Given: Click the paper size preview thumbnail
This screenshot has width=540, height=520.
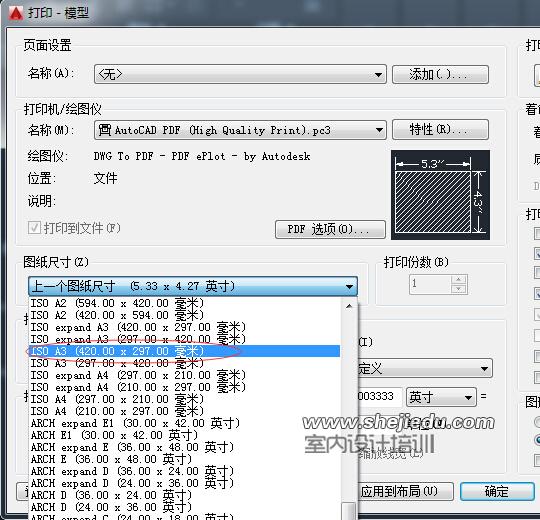Looking at the screenshot, I should (440, 195).
